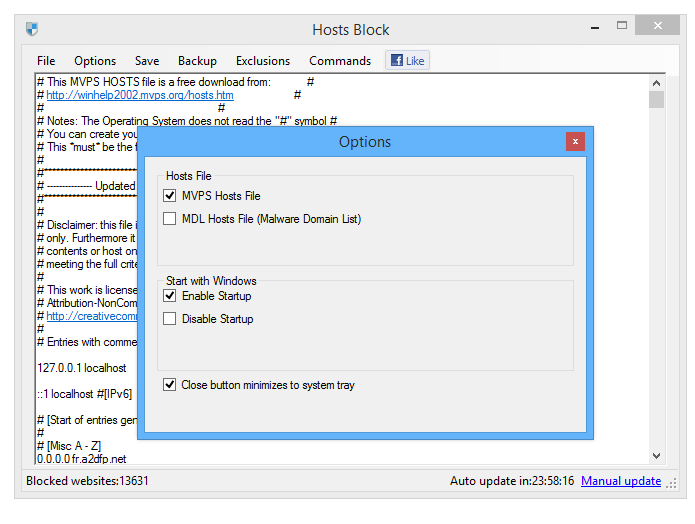Enable MDL Hosts File checkbox
This screenshot has width=695, height=524.
[x=169, y=219]
